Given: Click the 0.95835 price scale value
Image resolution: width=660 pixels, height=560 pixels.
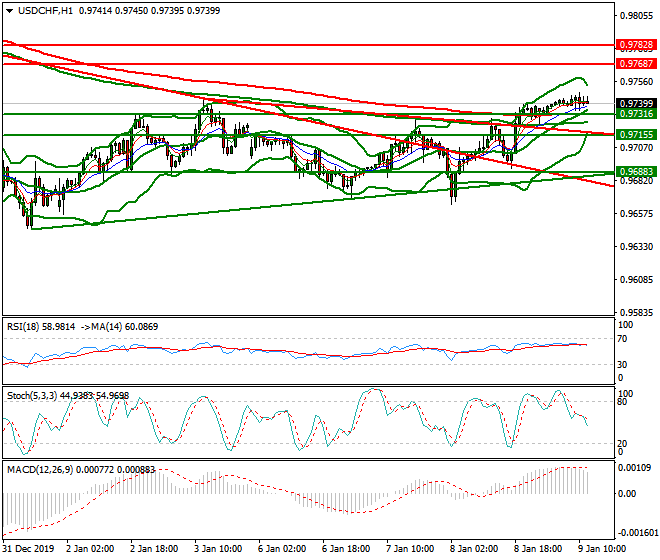Looking at the screenshot, I should [x=637, y=313].
